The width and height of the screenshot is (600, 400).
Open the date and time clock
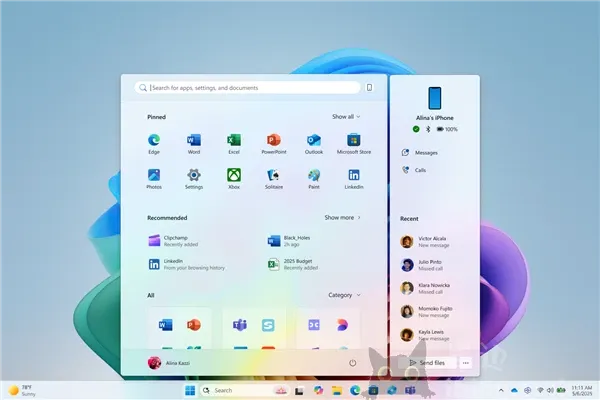(x=582, y=390)
